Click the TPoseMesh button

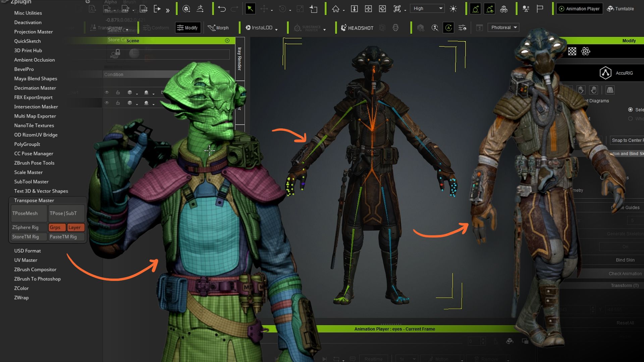pos(29,214)
